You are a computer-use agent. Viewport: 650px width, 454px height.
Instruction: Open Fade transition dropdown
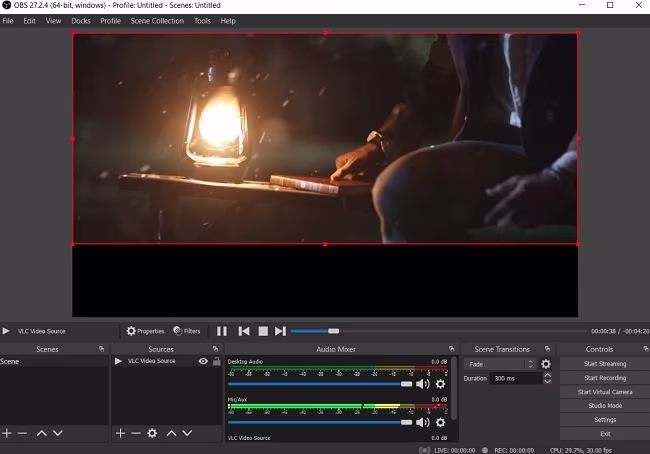[500, 364]
